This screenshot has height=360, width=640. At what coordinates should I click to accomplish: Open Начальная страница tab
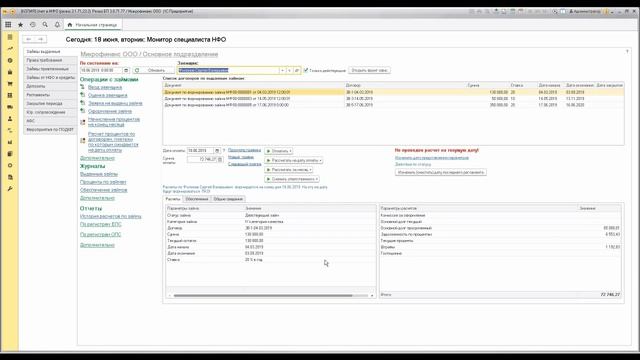coord(93,25)
